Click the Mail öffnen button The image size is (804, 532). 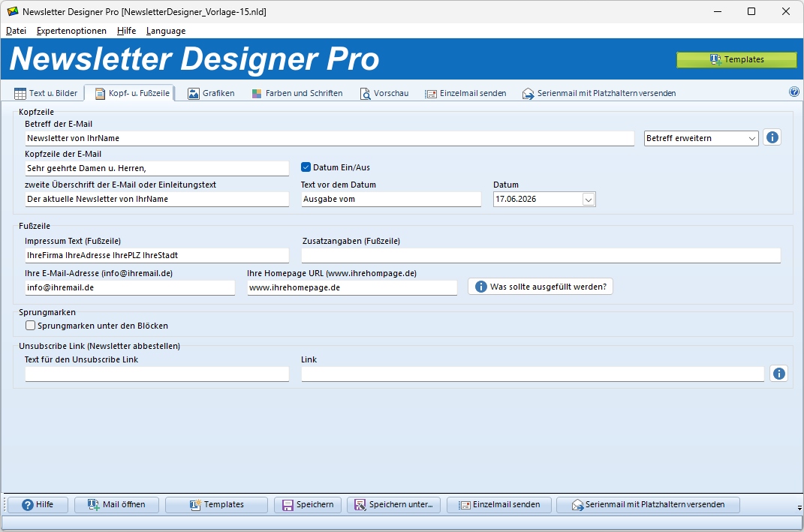(x=116, y=505)
